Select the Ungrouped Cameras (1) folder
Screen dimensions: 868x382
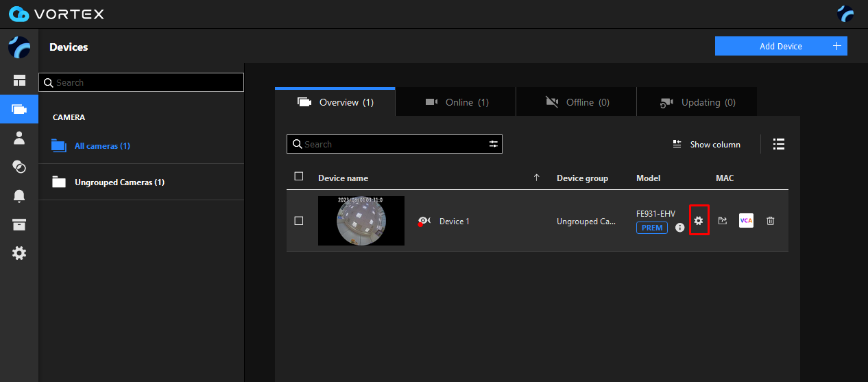click(x=119, y=182)
